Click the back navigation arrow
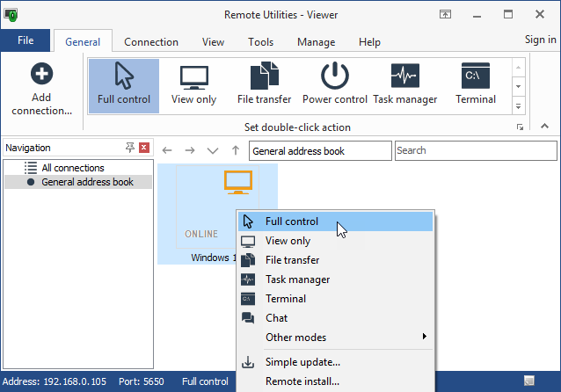The height and width of the screenshot is (392, 561). (167, 151)
